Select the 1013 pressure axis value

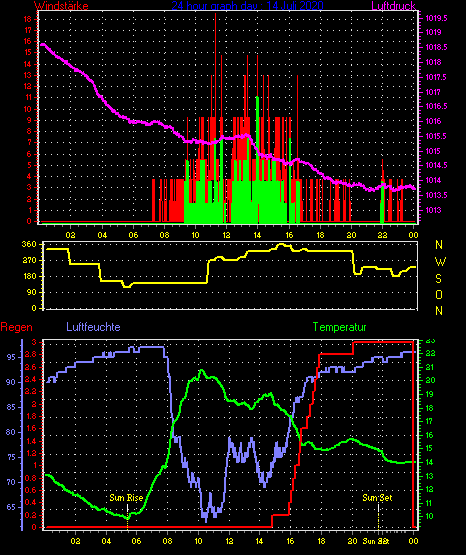433,210
